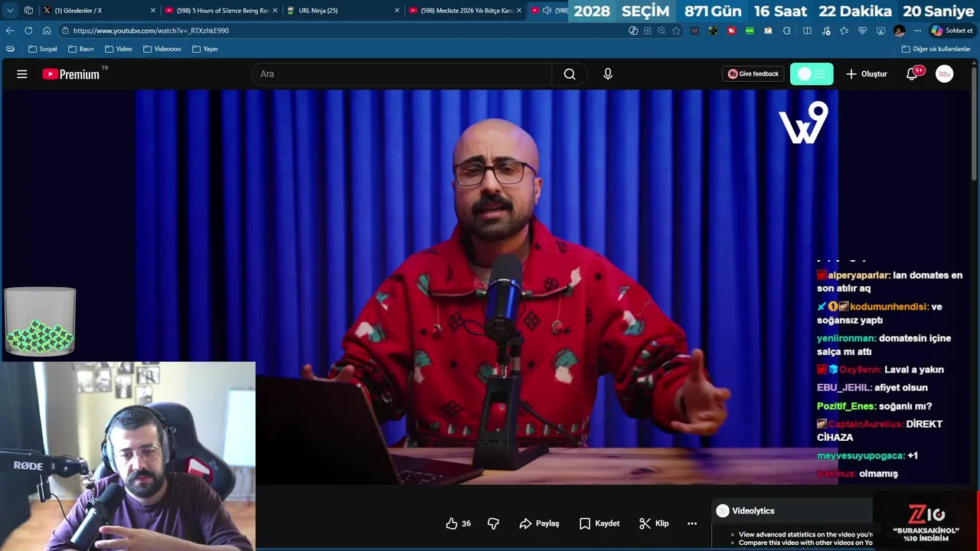The width and height of the screenshot is (980, 551).
Task: Close the Gönderiler / X tab
Action: 152,11
